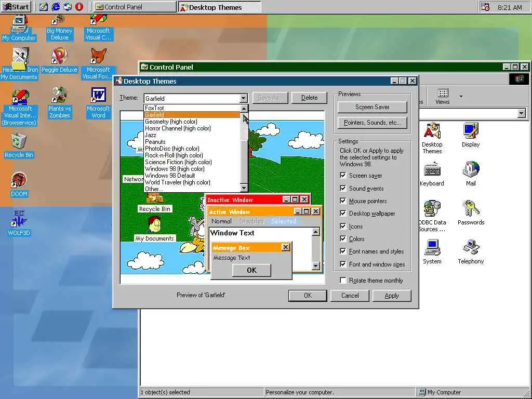The image size is (532, 399).
Task: Preview the Screen Saver button
Action: (x=372, y=107)
